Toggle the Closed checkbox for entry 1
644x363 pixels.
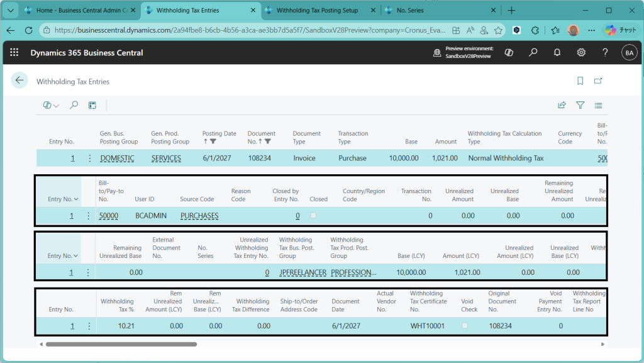coord(313,216)
